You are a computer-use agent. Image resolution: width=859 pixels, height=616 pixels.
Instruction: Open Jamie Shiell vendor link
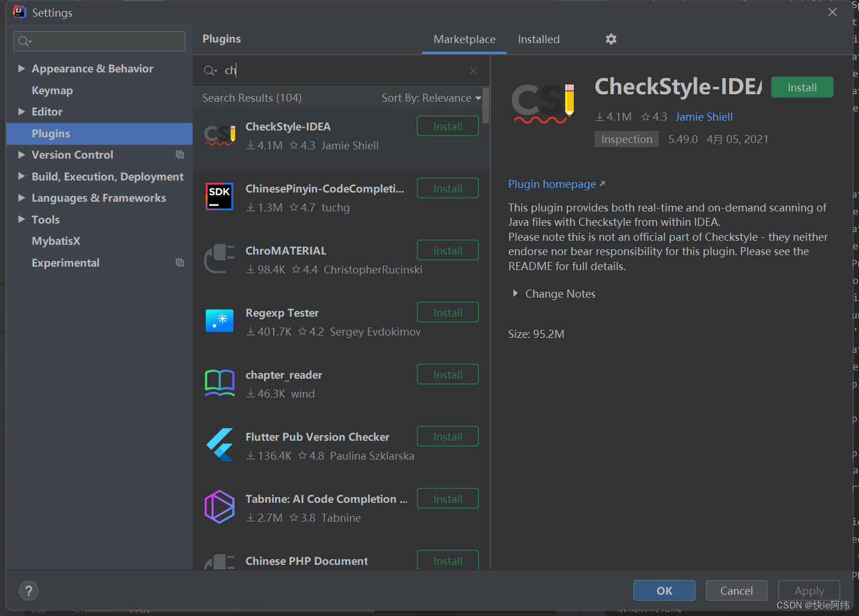coord(704,117)
